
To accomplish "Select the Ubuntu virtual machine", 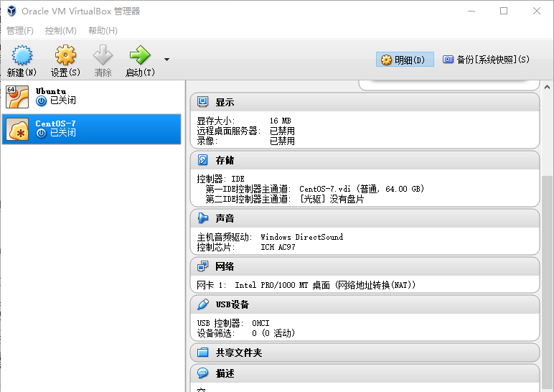I will [92, 96].
